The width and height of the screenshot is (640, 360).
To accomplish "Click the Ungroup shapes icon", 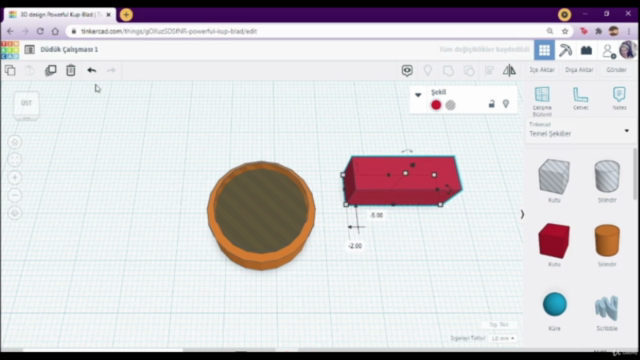I will point(469,71).
